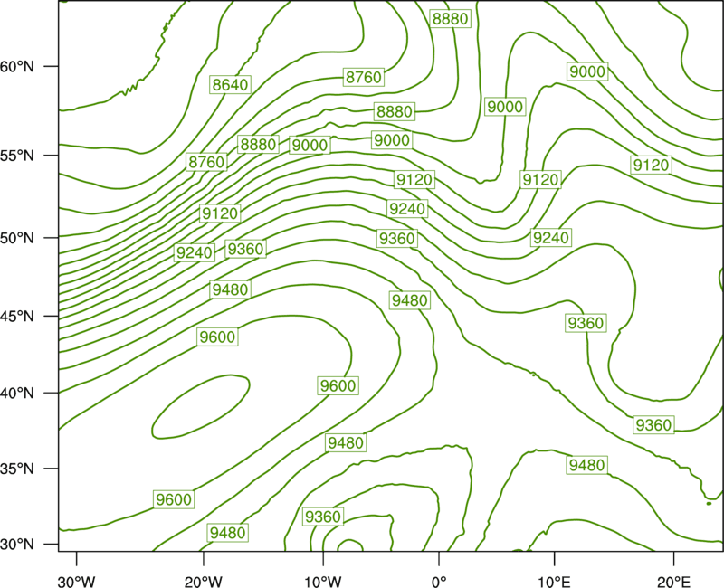Select the 60°N latitude axis label

[x=17, y=66]
